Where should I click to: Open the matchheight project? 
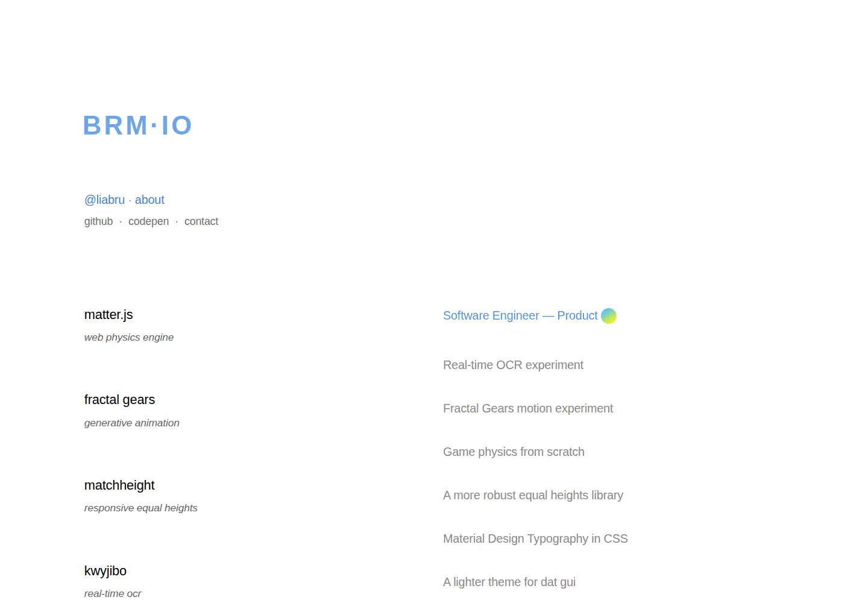coord(119,485)
